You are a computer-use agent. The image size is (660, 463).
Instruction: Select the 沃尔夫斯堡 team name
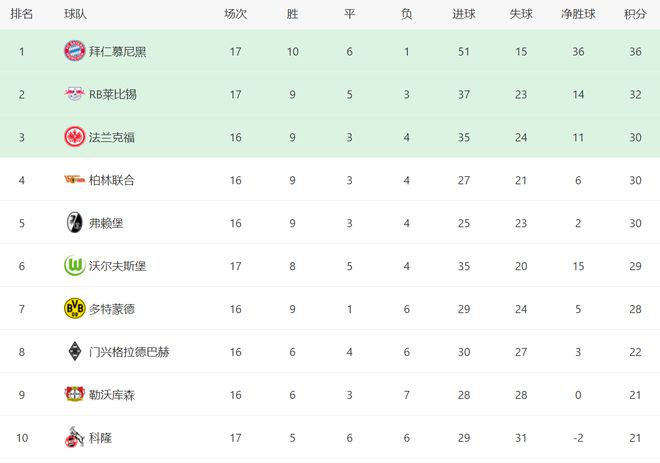click(117, 266)
